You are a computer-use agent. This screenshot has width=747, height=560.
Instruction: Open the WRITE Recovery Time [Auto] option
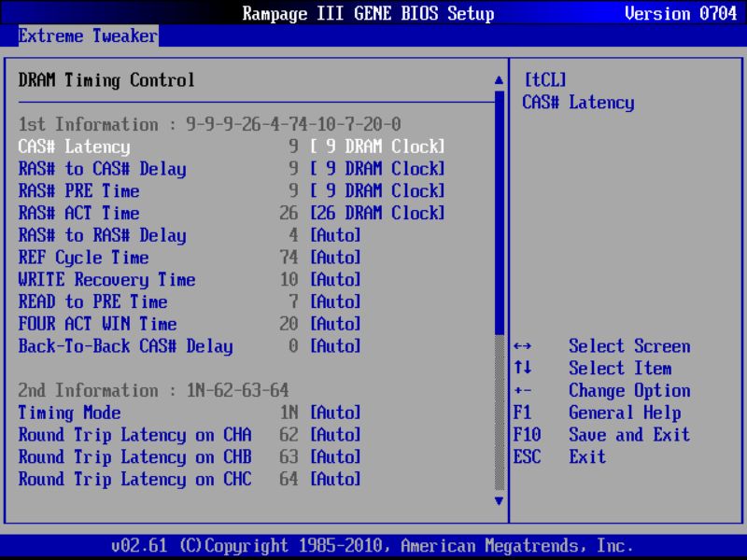tap(335, 279)
